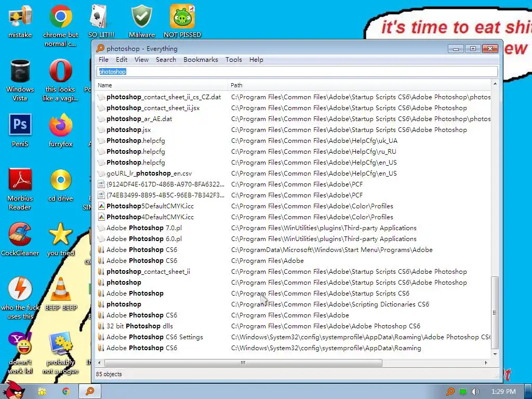Open the 'CockCleaner' desktop icon

click(x=20, y=240)
